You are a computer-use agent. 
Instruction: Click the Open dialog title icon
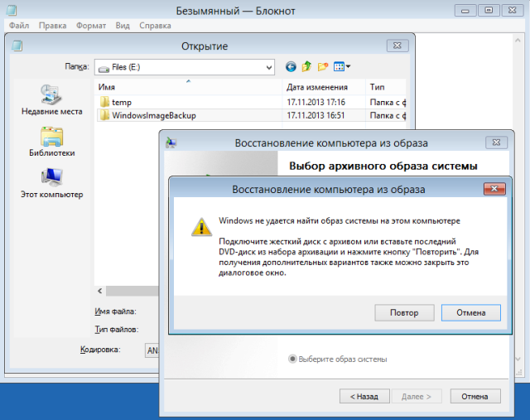tap(17, 46)
